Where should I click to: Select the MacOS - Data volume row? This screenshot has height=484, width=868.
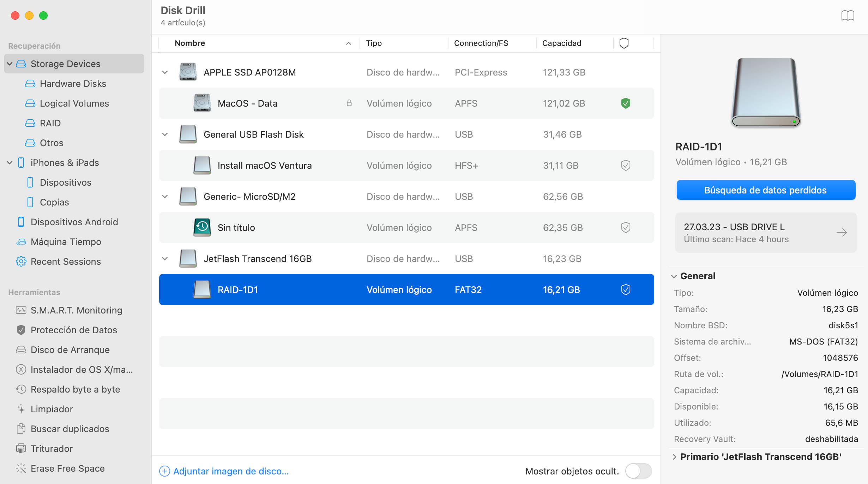(x=406, y=103)
